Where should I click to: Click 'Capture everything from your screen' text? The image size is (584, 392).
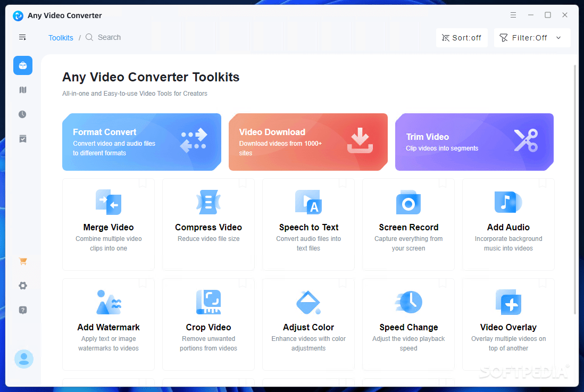(408, 243)
